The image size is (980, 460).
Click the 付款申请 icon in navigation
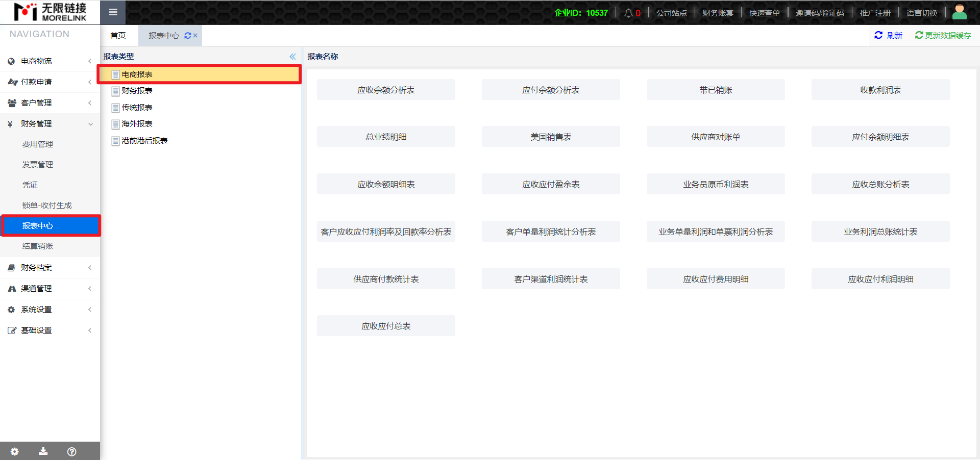click(12, 82)
